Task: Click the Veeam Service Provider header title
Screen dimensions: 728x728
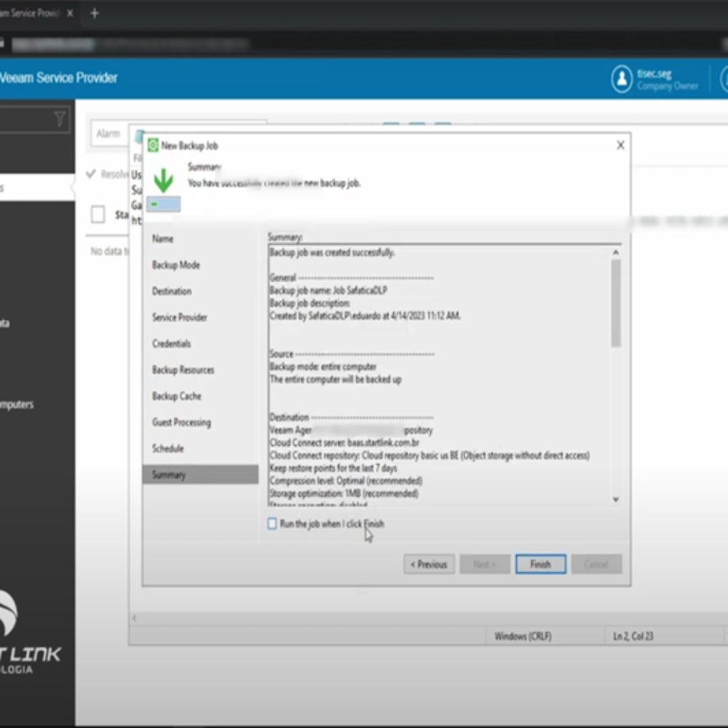Action: (58, 77)
